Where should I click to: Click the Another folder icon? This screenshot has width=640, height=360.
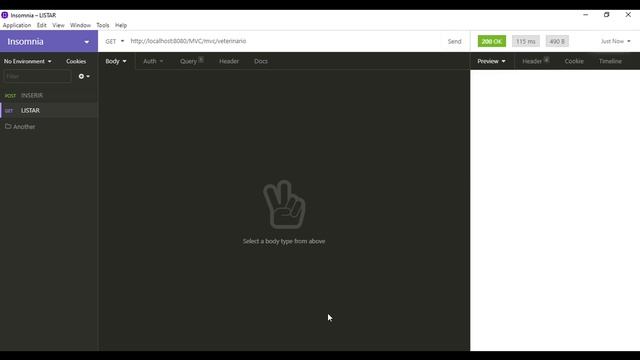[x=8, y=127]
